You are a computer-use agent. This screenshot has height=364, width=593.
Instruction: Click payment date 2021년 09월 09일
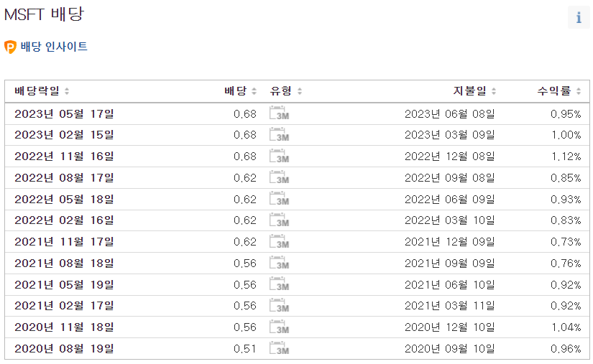[x=450, y=263]
